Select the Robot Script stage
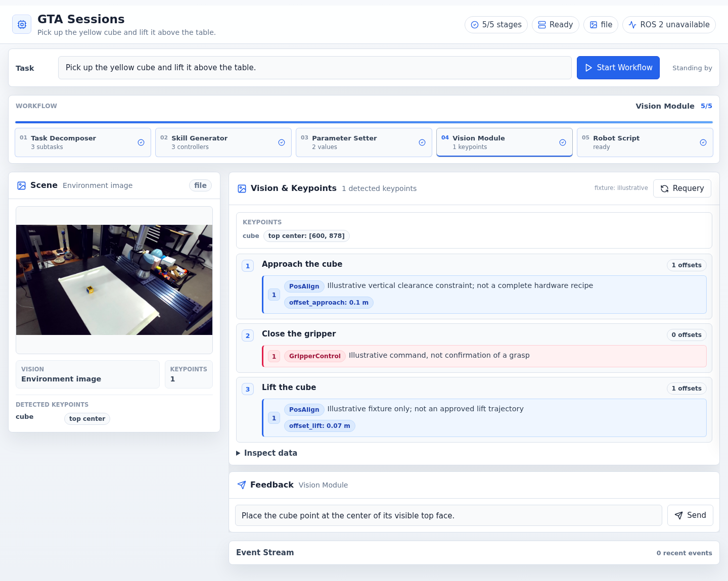The height and width of the screenshot is (581, 728). (x=645, y=142)
